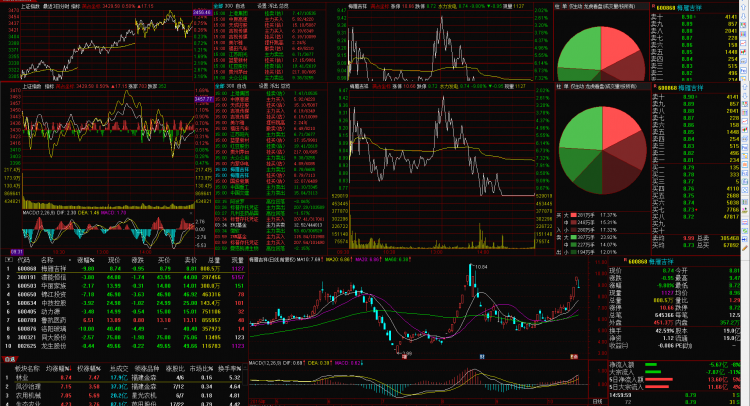Select stock row 600789 鲁抗医药
Screen dimensions: 750x406
(x=124, y=320)
